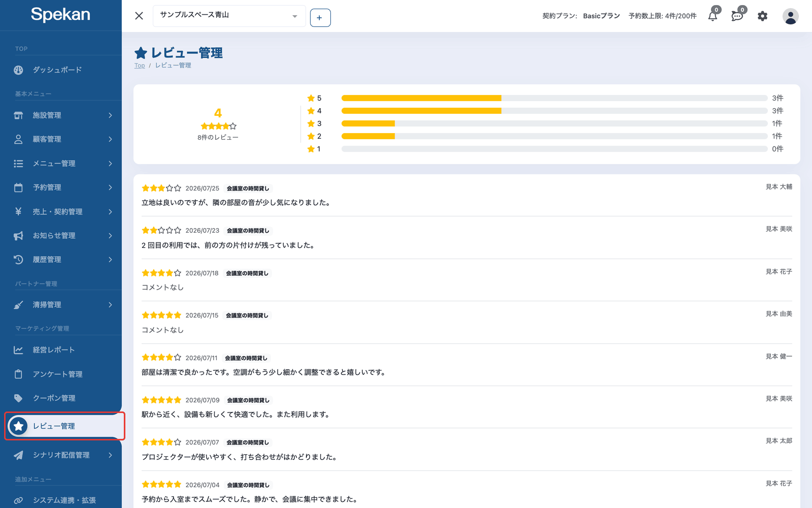Image resolution: width=812 pixels, height=508 pixels.
Task: Select the レビュー管理 menu item
Action: (x=64, y=426)
